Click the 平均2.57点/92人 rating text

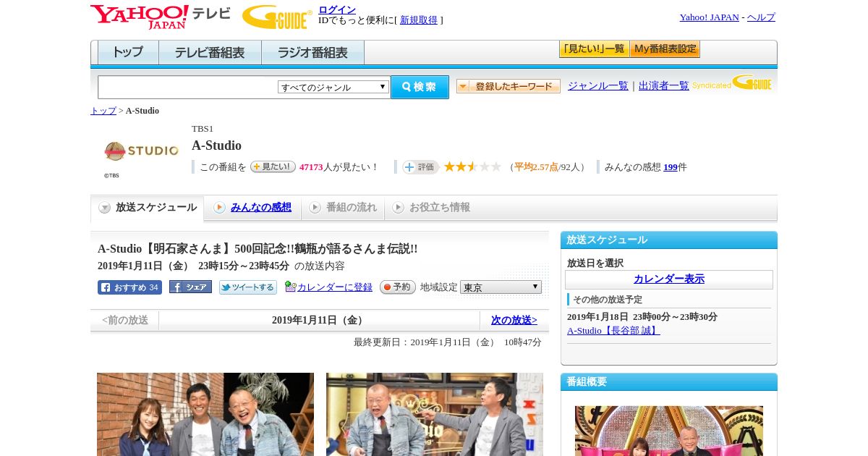[548, 167]
